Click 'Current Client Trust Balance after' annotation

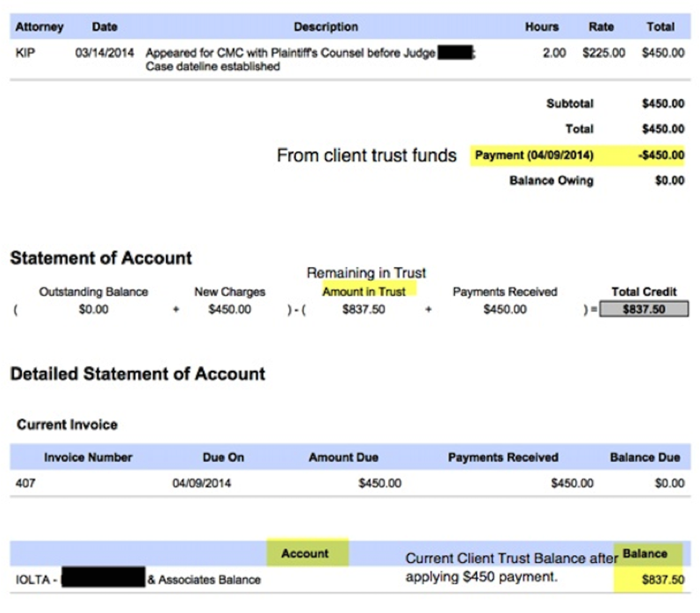point(512,558)
